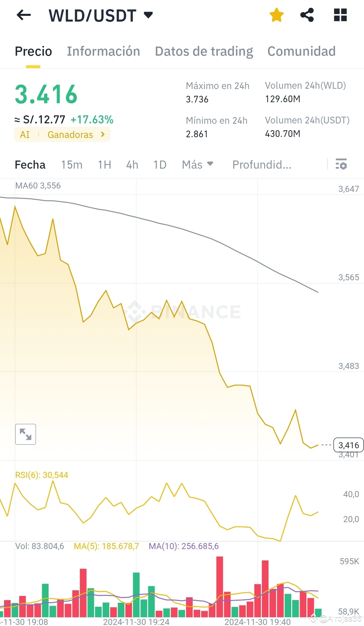Toggle the favorite star for WLD/USDT
The width and height of the screenshot is (364, 626).
click(x=276, y=15)
